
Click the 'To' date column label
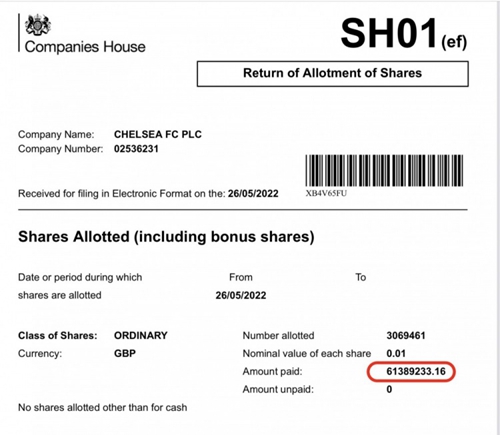pos(361,277)
